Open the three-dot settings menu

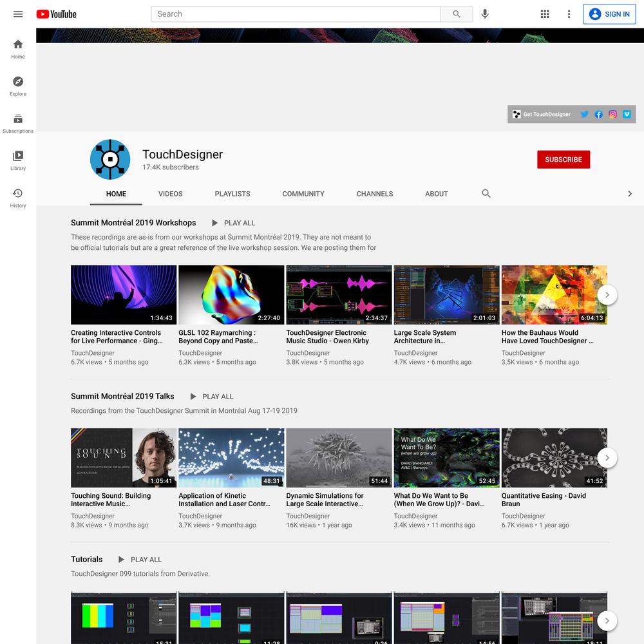(x=569, y=14)
